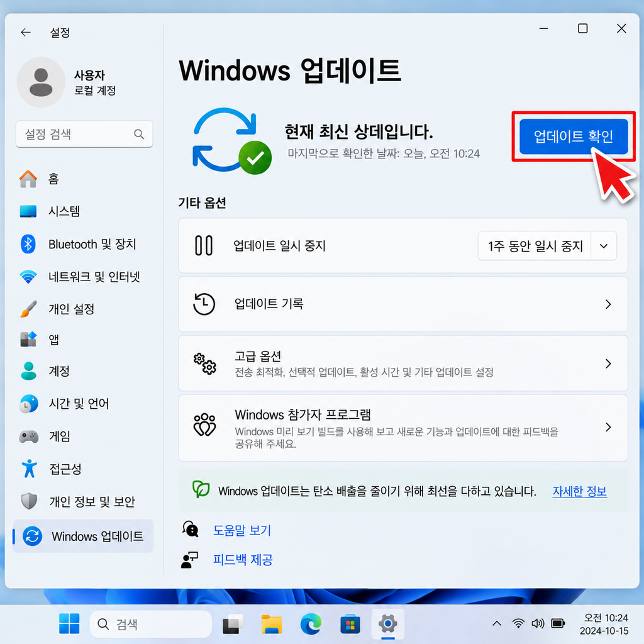Click the 마지막으로 확인한 날짜 text
The image size is (644, 644).
[x=384, y=153]
